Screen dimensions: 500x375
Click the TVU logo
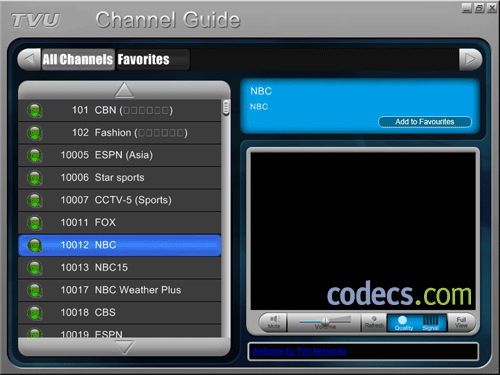point(35,20)
